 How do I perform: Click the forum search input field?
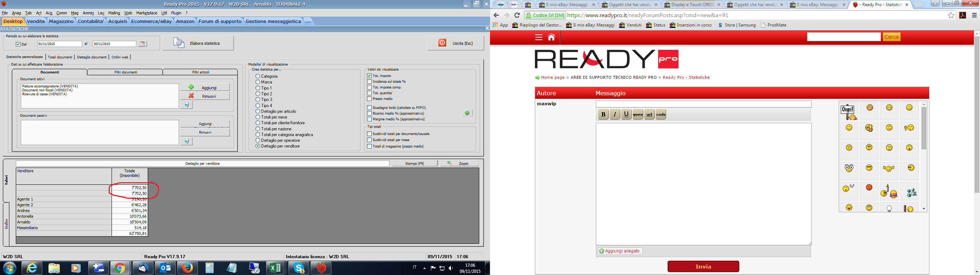pos(844,37)
